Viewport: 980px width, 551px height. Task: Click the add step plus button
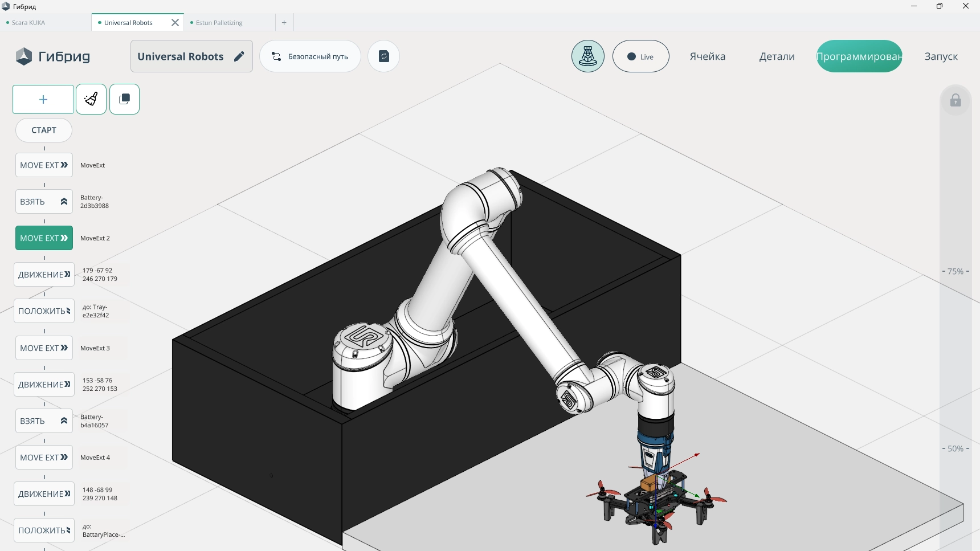43,100
